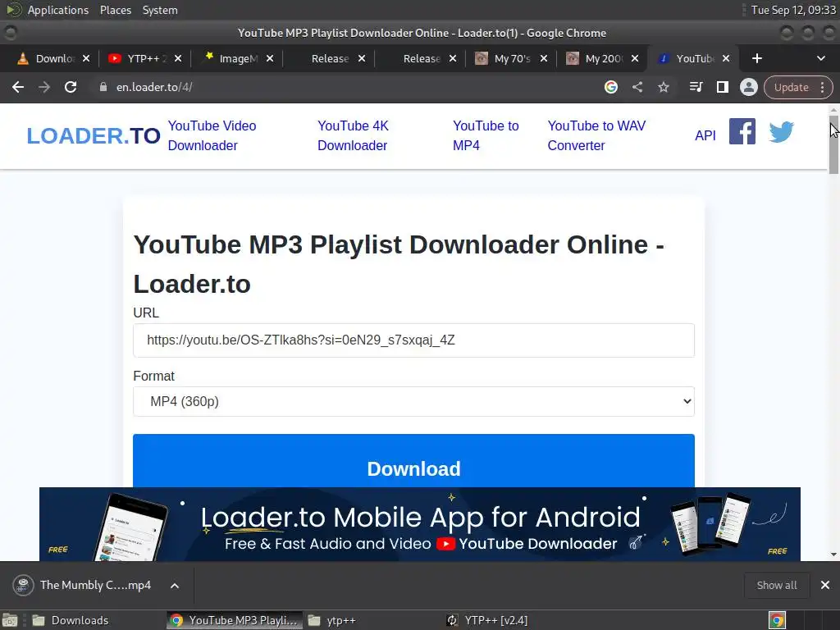Share this page using share icon
This screenshot has width=840, height=630.
(637, 87)
